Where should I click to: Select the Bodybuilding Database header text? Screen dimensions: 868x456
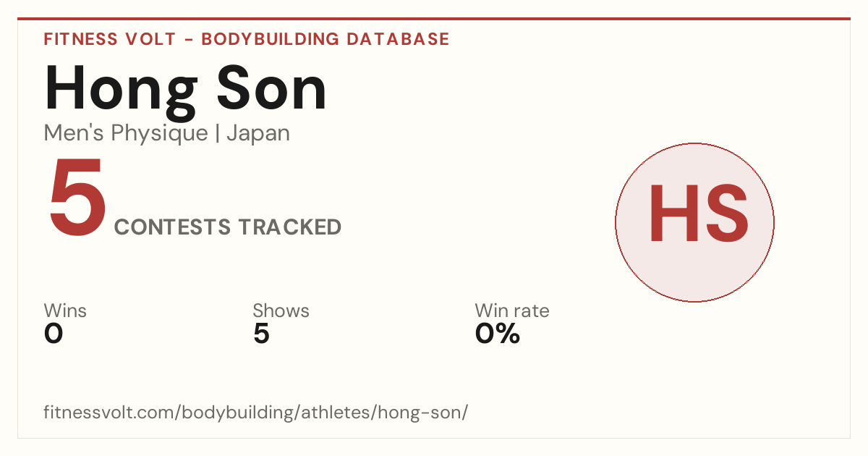325,39
